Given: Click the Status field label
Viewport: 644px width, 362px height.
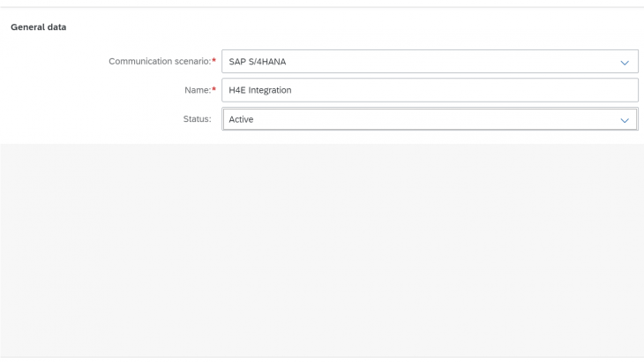Looking at the screenshot, I should (x=197, y=118).
